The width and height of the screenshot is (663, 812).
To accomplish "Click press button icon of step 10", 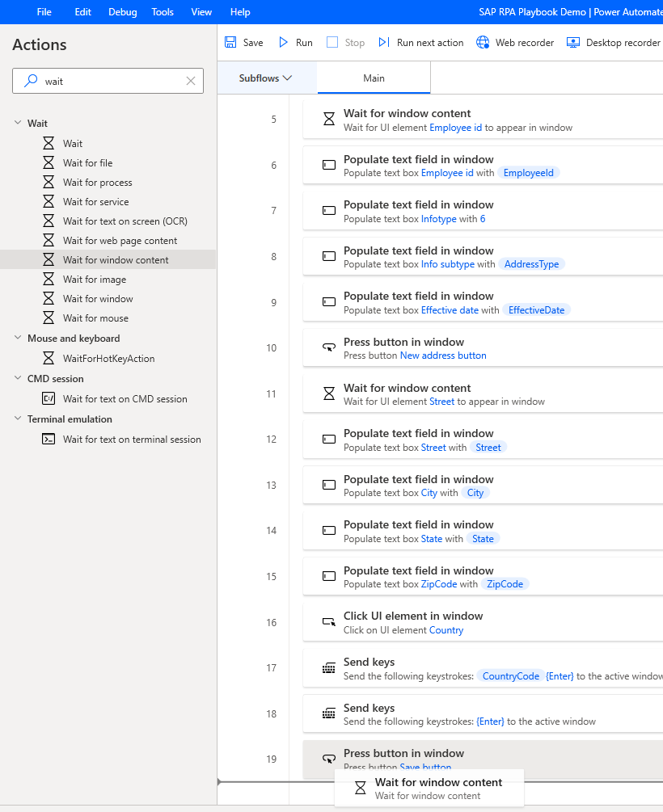I will [x=328, y=347].
